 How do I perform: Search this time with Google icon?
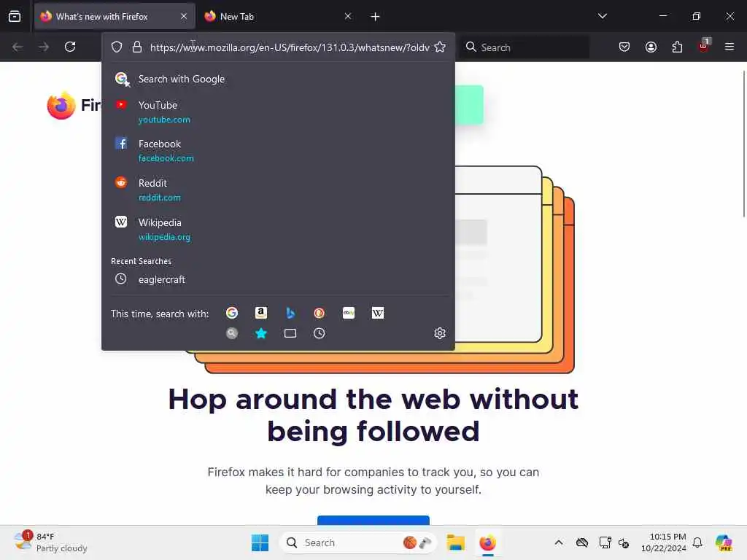tap(232, 313)
